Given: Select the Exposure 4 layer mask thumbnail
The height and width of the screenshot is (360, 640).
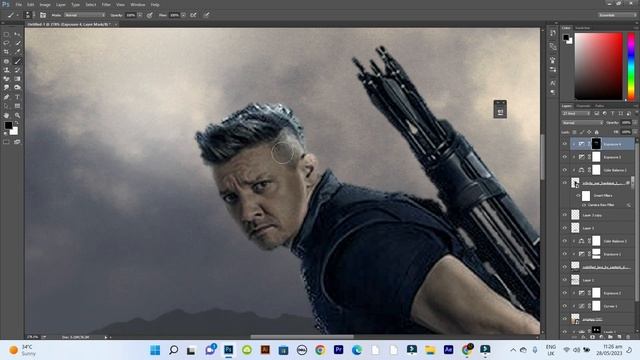Looking at the screenshot, I should pyautogui.click(x=596, y=144).
